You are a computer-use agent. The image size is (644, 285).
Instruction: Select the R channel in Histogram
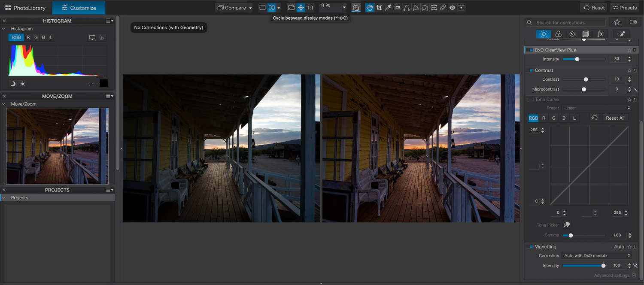28,38
